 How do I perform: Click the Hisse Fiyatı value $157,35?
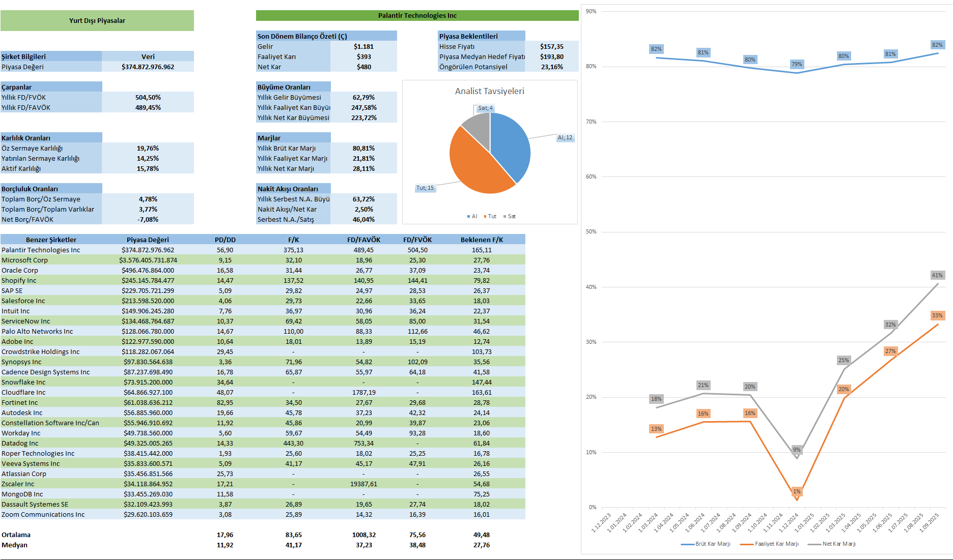552,46
